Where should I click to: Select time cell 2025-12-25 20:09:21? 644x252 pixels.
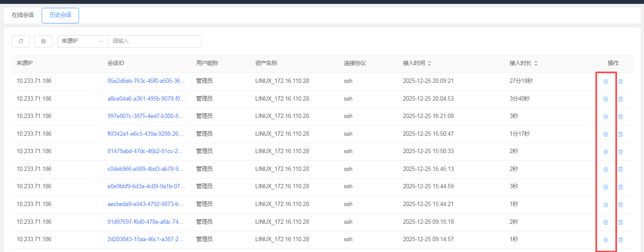428,81
